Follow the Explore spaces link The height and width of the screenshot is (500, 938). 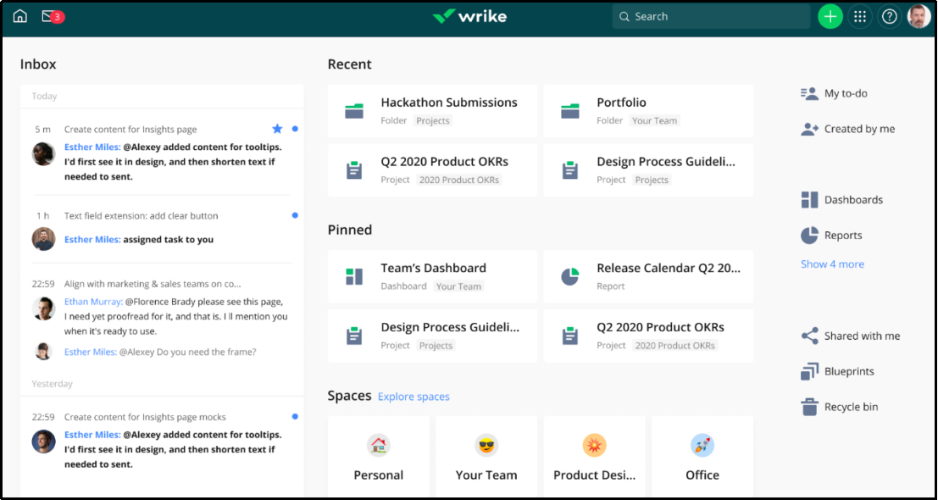click(x=413, y=397)
